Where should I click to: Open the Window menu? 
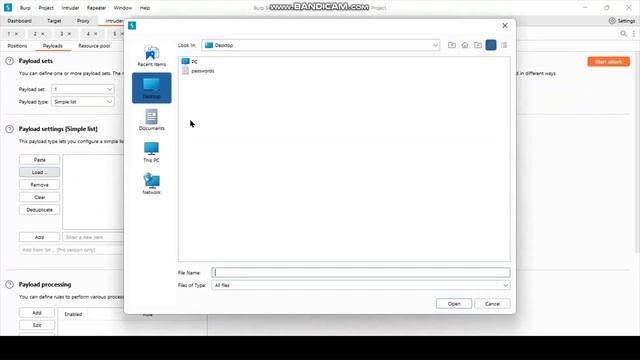coord(122,8)
